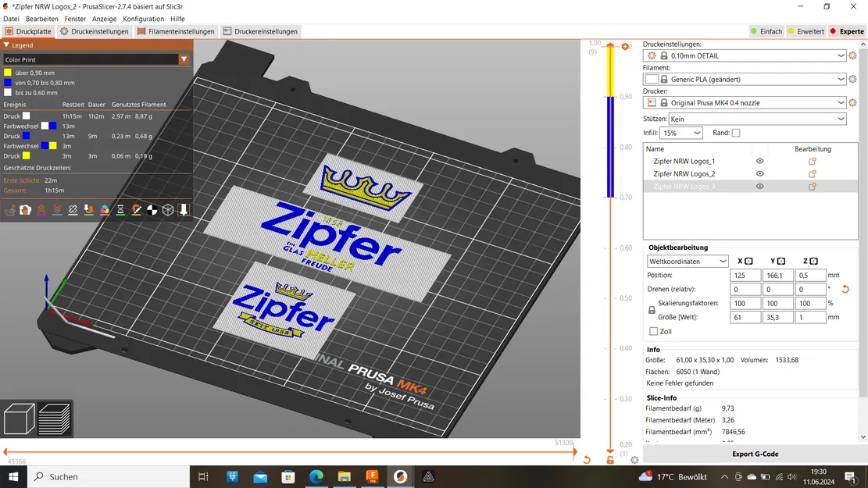Toggle Print pauses hourglass icon
The image size is (868, 488).
point(120,210)
